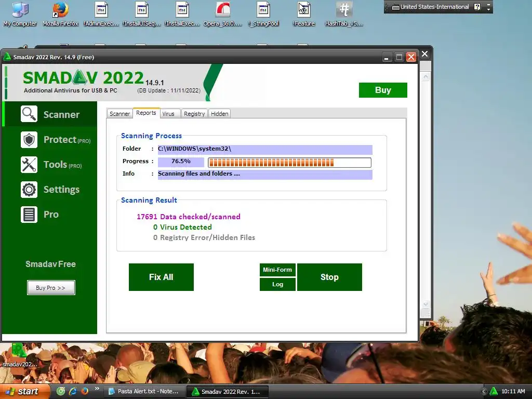Select the !InstallExec desktop file icon
Screen dimensions: 532x399
tap(182, 14)
